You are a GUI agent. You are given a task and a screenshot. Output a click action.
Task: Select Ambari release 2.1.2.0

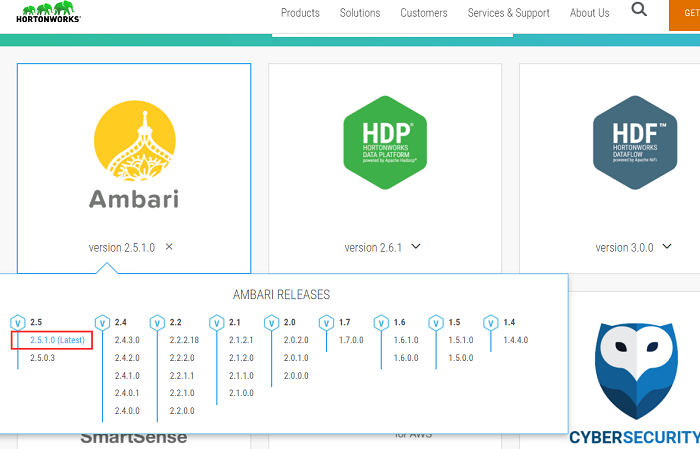241,358
